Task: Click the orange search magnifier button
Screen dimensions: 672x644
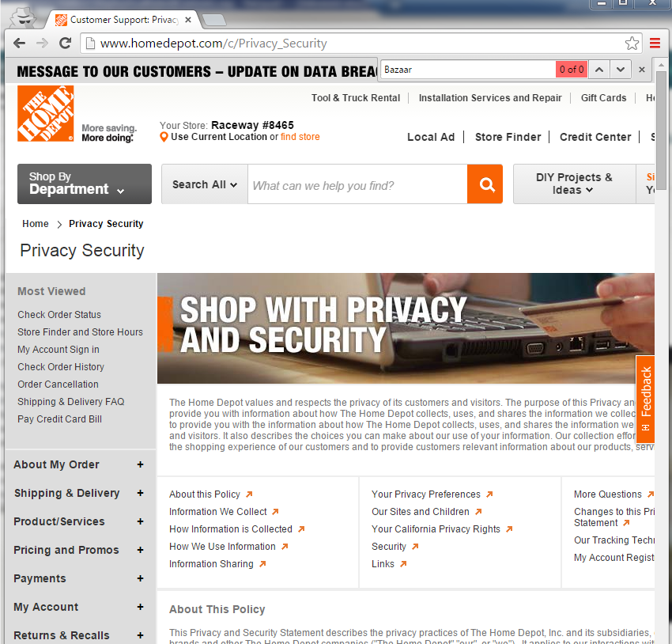Action: pyautogui.click(x=485, y=184)
